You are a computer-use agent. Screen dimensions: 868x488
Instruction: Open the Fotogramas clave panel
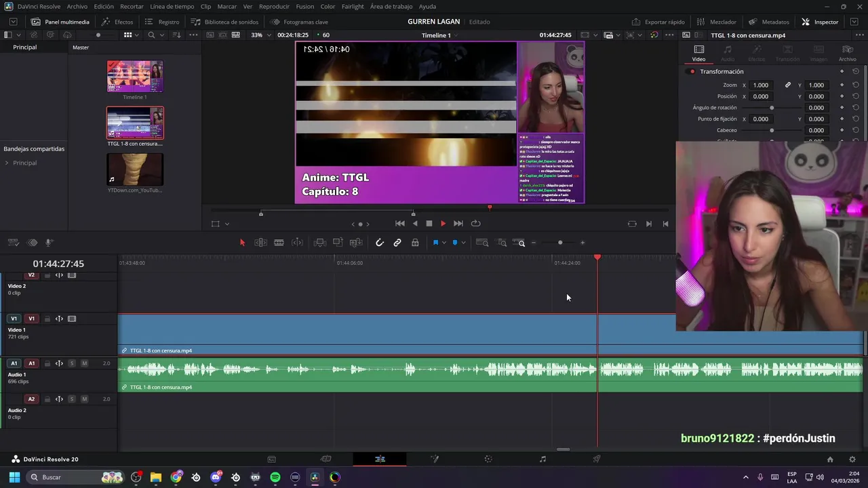[x=298, y=22]
